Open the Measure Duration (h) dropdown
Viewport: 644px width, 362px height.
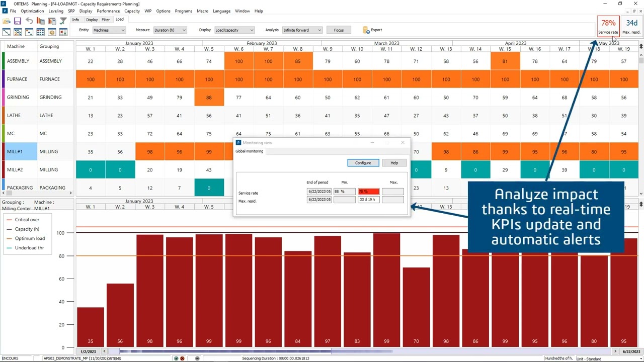170,30
